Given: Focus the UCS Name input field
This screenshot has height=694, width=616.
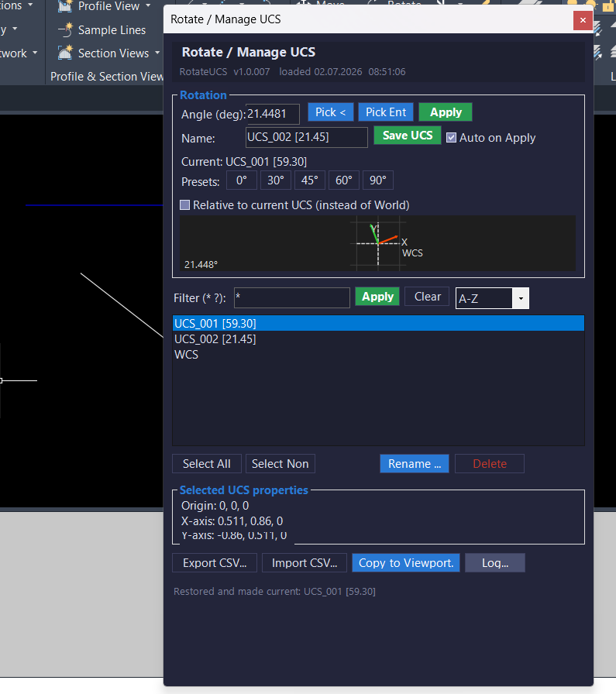Looking at the screenshot, I should click(306, 137).
